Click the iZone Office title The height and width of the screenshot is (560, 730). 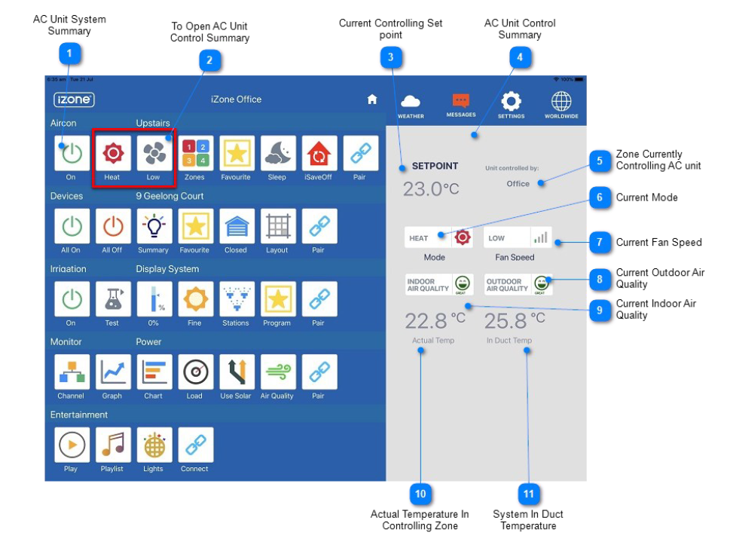click(x=236, y=99)
